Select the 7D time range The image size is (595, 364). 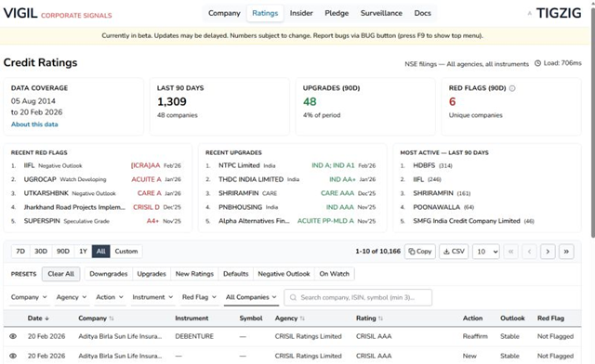point(20,252)
